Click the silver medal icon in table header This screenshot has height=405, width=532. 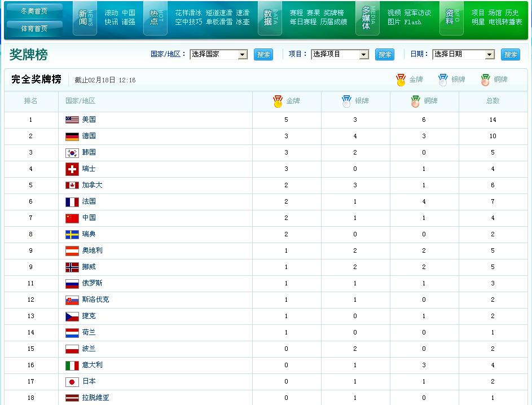click(x=346, y=101)
